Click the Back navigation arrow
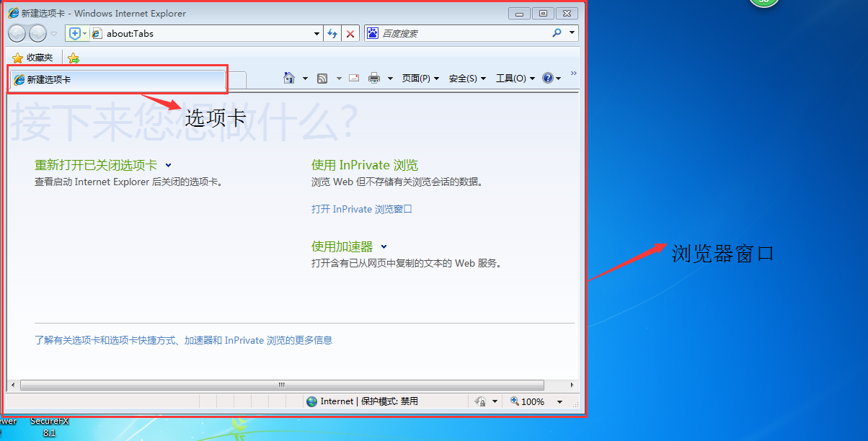 [16, 32]
